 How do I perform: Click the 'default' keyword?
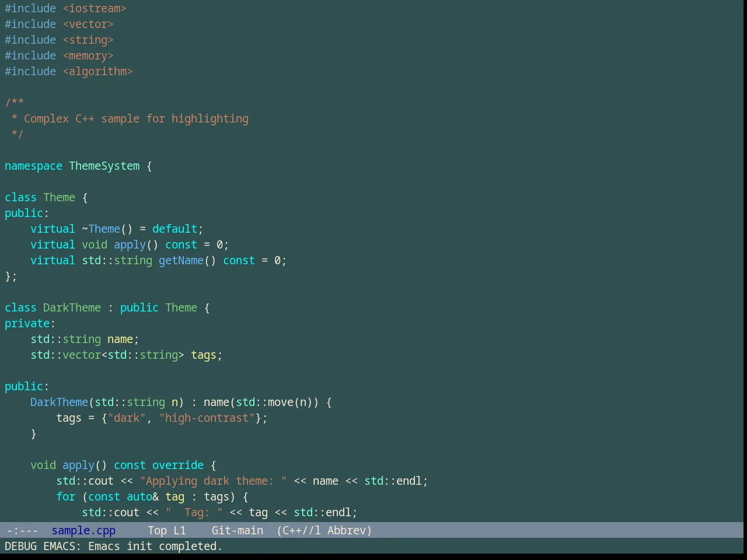coord(174,229)
